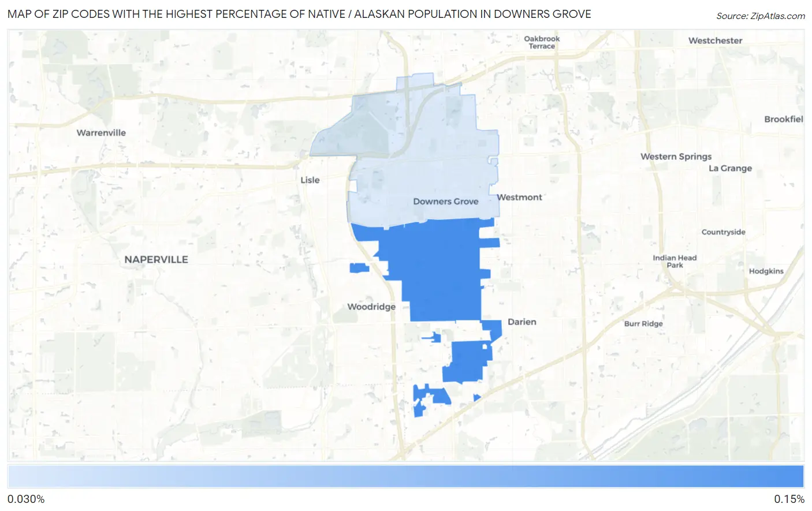
Task: Click the Western Springs label
Action: pos(676,156)
